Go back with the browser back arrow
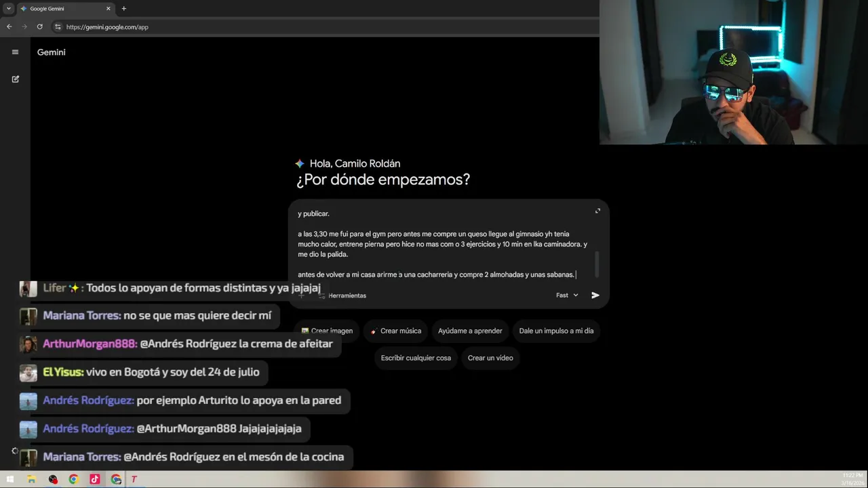868x488 pixels. coord(9,27)
